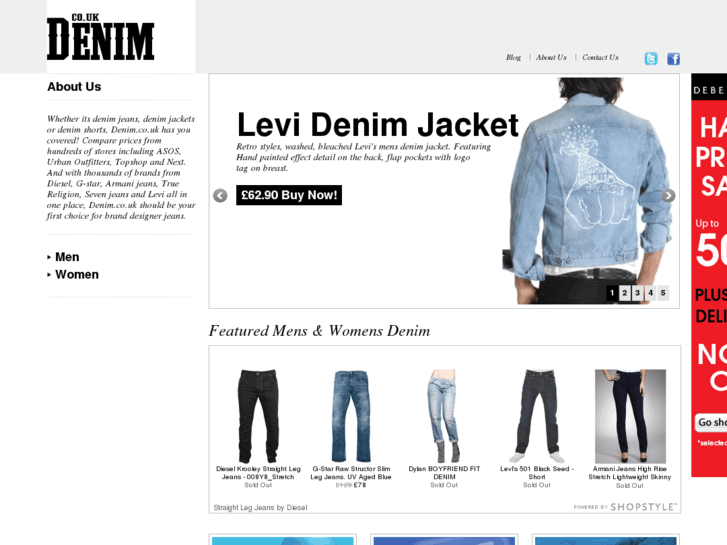This screenshot has height=545, width=727.
Task: Select carousel slide 2
Action: [x=625, y=293]
